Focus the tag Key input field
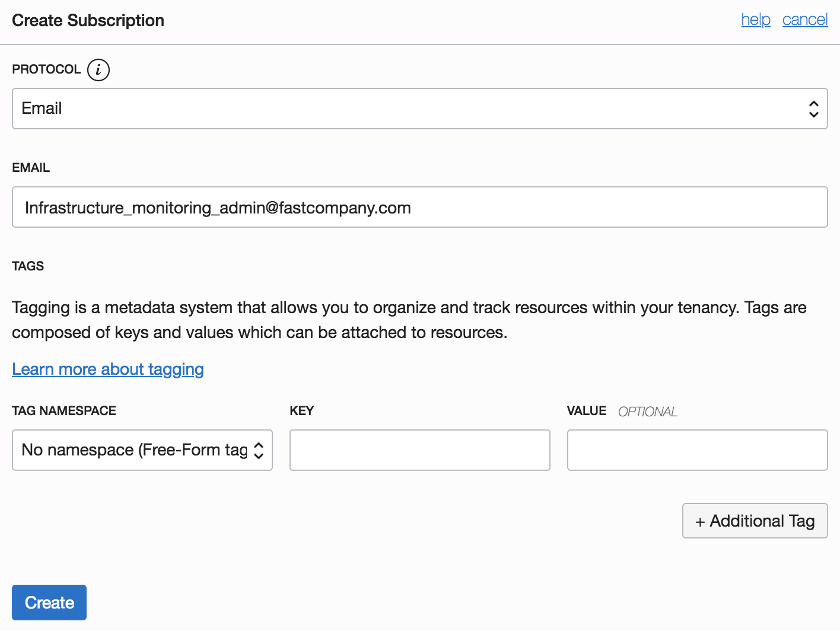Image resolution: width=840 pixels, height=631 pixels. [419, 450]
